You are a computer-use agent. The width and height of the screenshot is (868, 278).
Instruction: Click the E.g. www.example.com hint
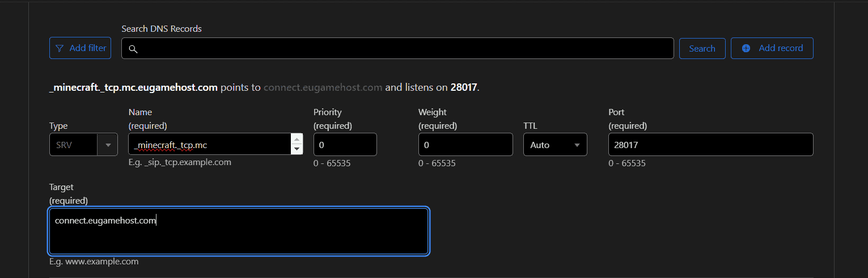tap(94, 262)
